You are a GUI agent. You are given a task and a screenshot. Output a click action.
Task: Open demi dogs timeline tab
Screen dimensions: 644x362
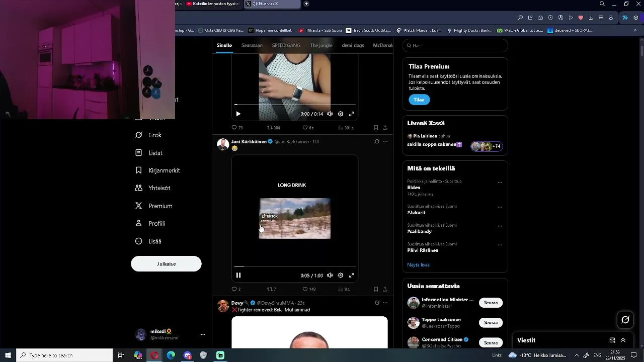[353, 45]
